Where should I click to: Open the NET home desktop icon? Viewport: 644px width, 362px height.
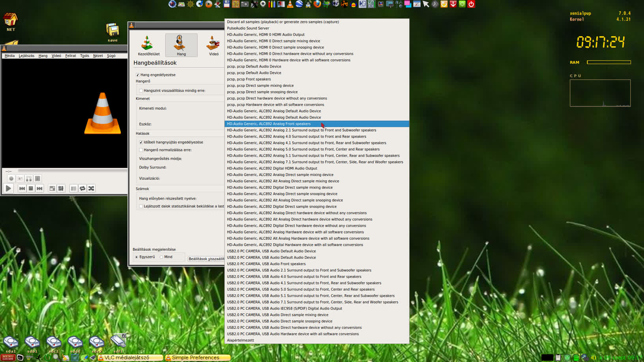[11, 22]
